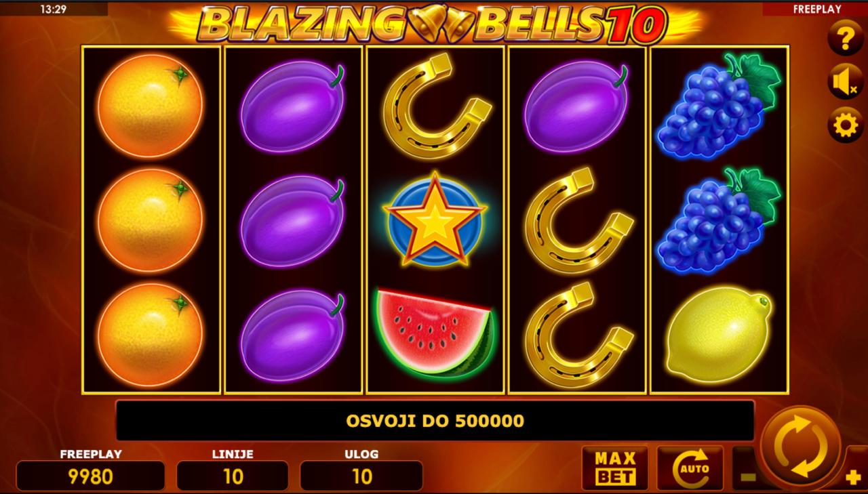Click the top orange on first reel

coord(150,106)
